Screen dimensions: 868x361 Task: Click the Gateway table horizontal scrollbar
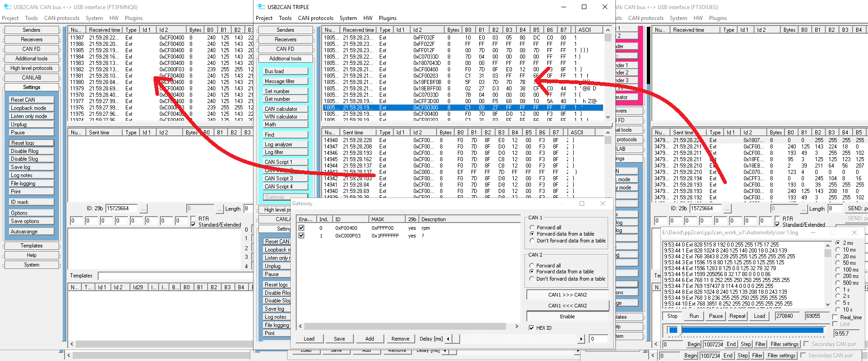point(405,326)
